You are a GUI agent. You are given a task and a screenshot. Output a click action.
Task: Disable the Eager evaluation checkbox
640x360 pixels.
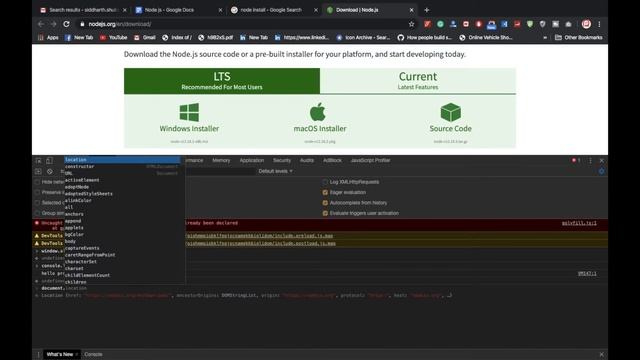(x=325, y=192)
